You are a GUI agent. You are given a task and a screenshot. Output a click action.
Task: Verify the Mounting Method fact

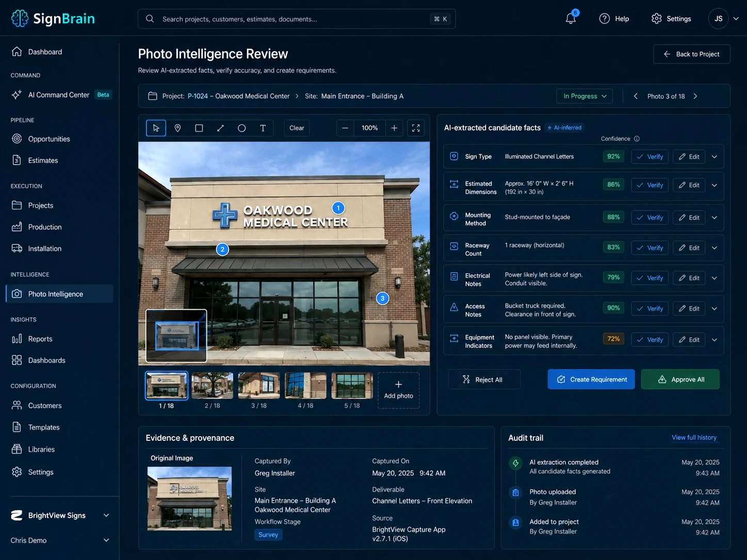[x=650, y=218]
